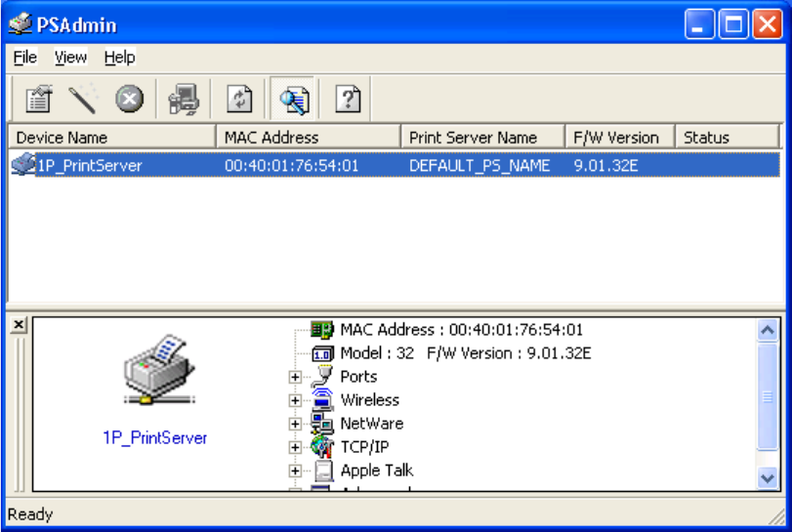Select the Ports tree label

pyautogui.click(x=358, y=377)
